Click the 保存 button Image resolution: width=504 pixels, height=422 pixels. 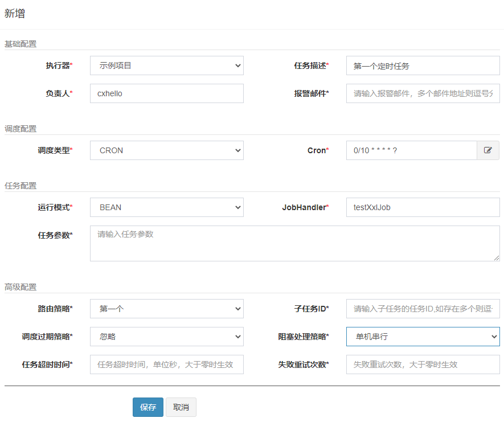pos(148,407)
